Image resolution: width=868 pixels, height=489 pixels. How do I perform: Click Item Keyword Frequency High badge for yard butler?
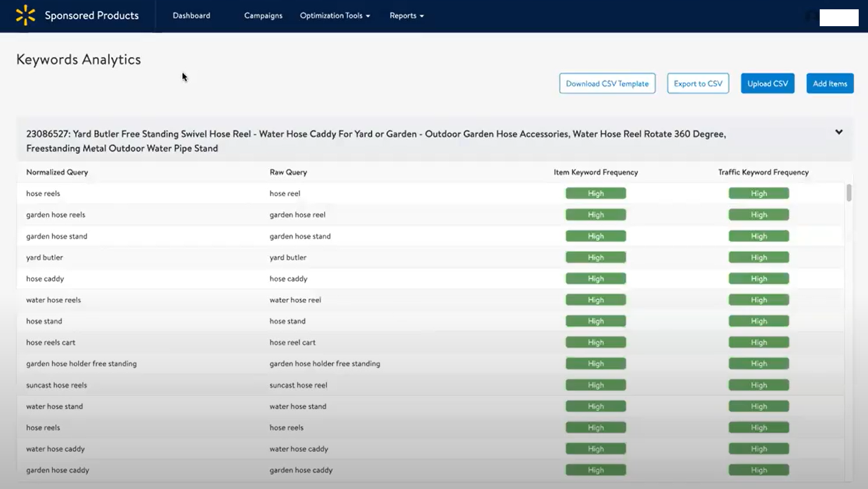click(x=596, y=257)
